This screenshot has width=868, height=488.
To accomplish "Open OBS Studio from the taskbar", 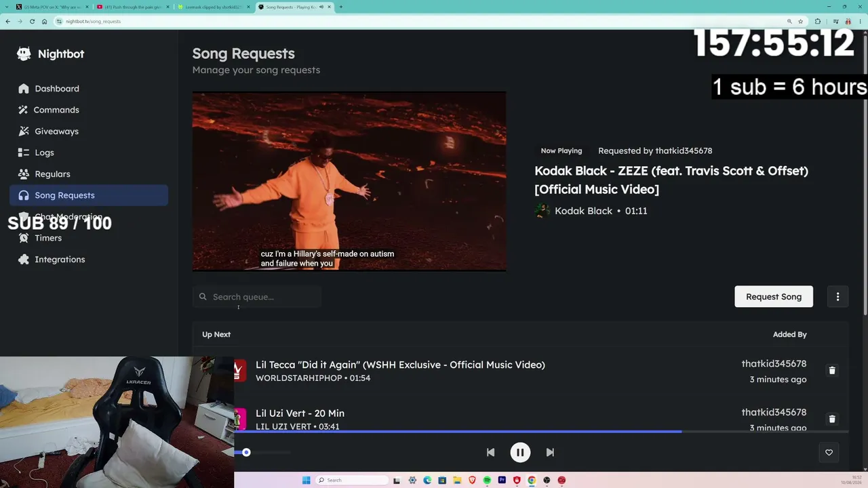I will (547, 481).
